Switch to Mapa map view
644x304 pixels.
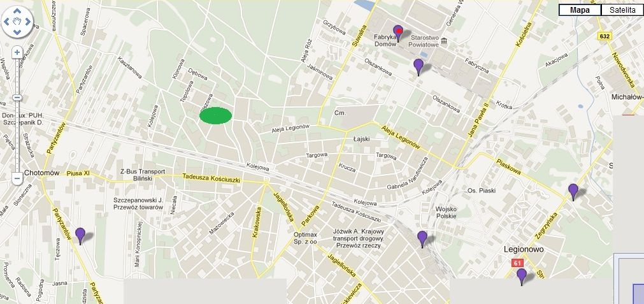click(x=579, y=10)
